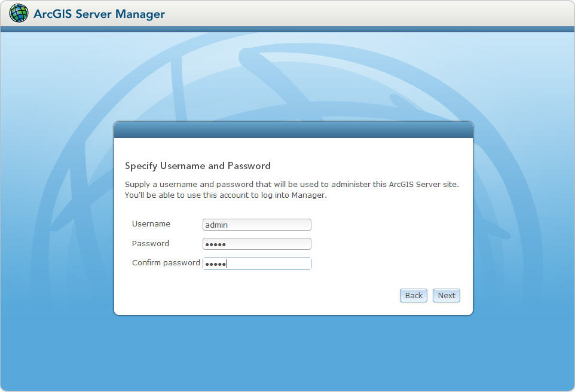This screenshot has width=575, height=392.
Task: Click the Username field label
Action: 150,224
